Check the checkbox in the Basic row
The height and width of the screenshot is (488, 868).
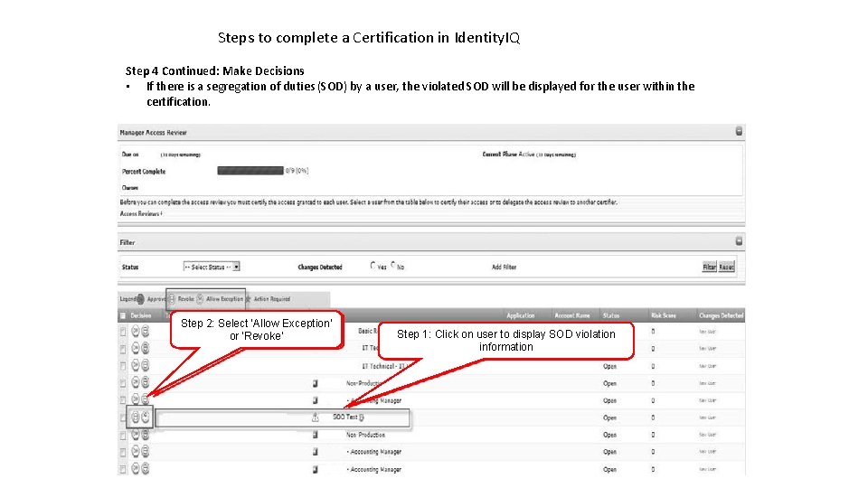(123, 332)
